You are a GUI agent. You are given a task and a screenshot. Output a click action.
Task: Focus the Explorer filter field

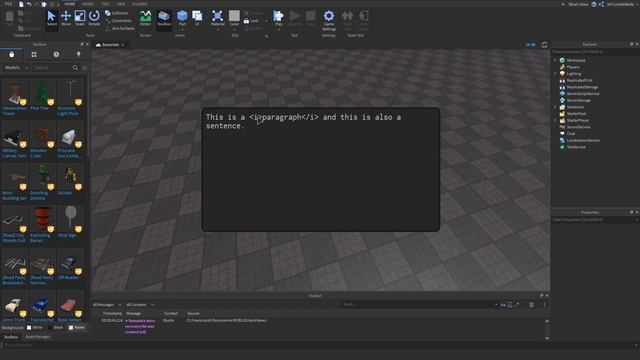(x=594, y=52)
